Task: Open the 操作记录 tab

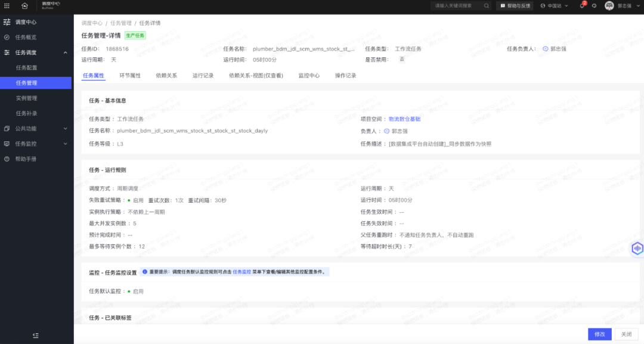Action: [x=345, y=76]
